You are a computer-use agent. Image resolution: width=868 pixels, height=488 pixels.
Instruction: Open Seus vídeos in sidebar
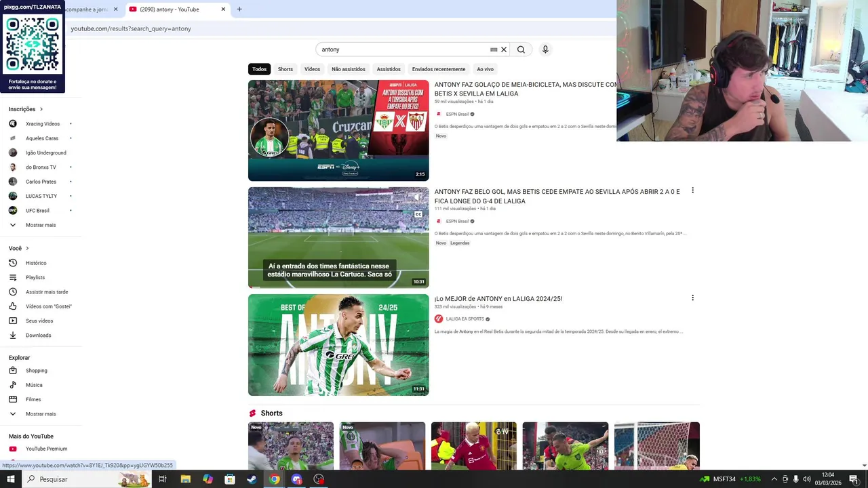(x=41, y=321)
